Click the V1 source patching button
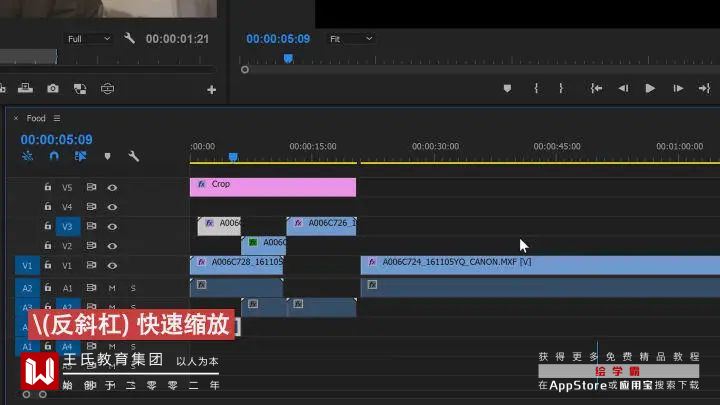The image size is (720, 405). [27, 265]
